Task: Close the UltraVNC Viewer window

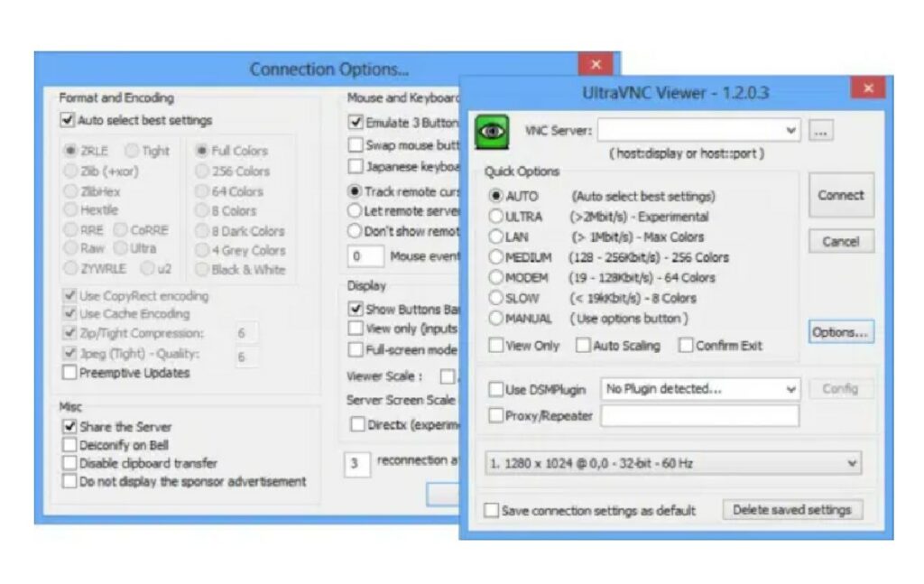Action: coord(867,88)
